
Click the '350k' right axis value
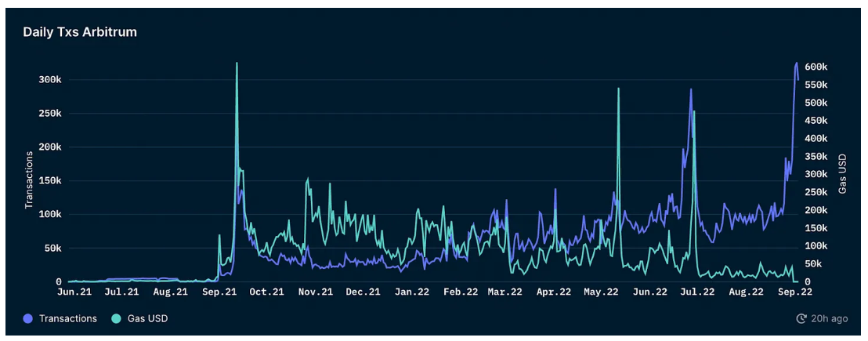[816, 157]
